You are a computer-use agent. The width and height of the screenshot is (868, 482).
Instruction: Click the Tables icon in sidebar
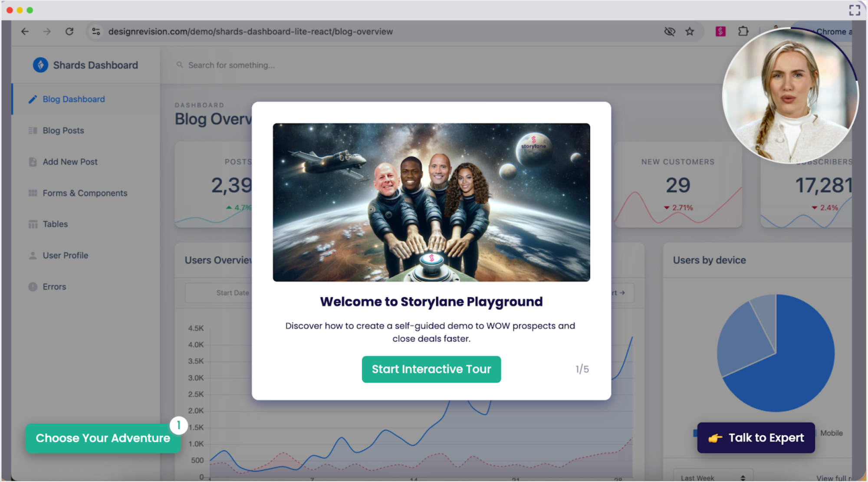pos(33,224)
